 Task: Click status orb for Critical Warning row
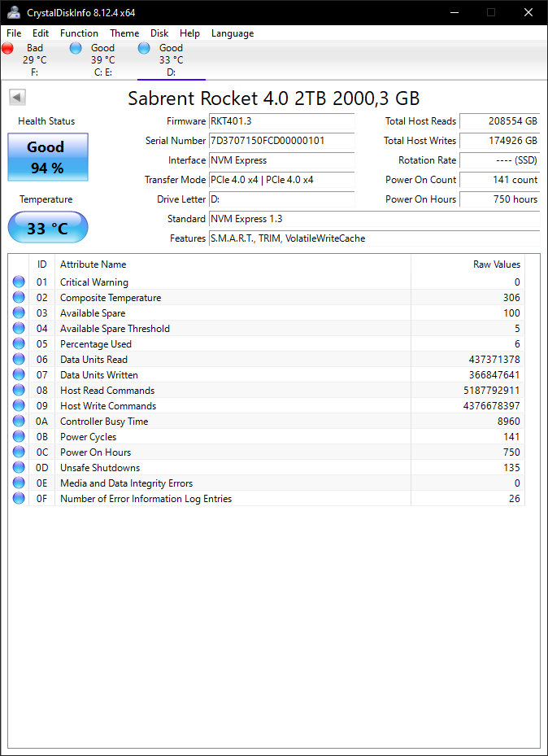click(x=19, y=282)
